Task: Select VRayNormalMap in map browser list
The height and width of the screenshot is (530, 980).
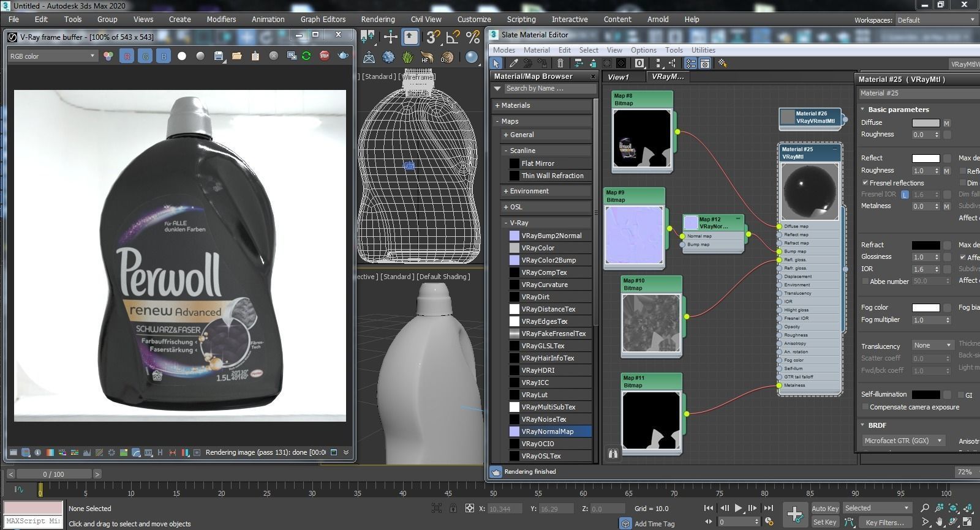Action: [550, 431]
